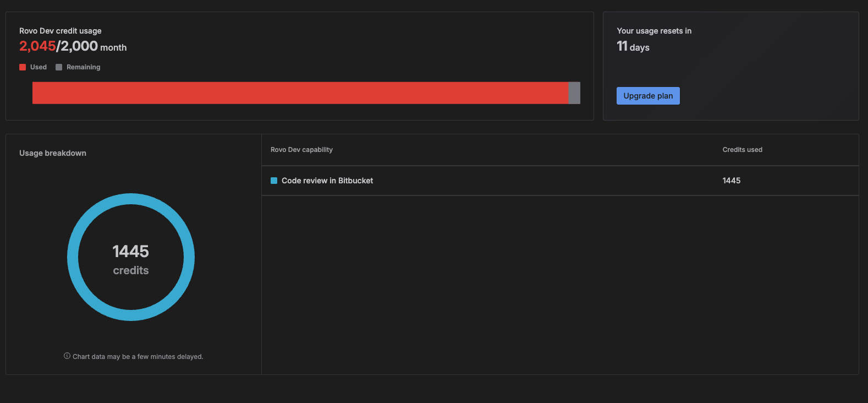Click the red Used legend swatch
Image resolution: width=868 pixels, height=403 pixels.
point(23,67)
